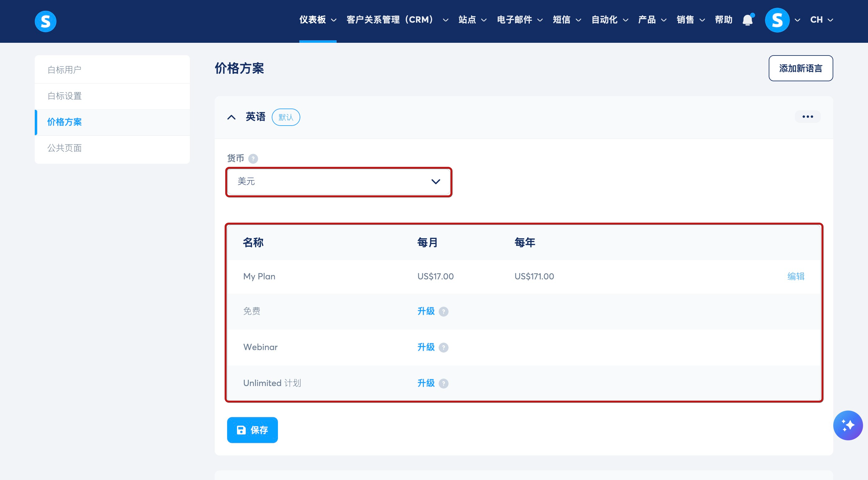Collapse the 英语 language section

[231, 117]
